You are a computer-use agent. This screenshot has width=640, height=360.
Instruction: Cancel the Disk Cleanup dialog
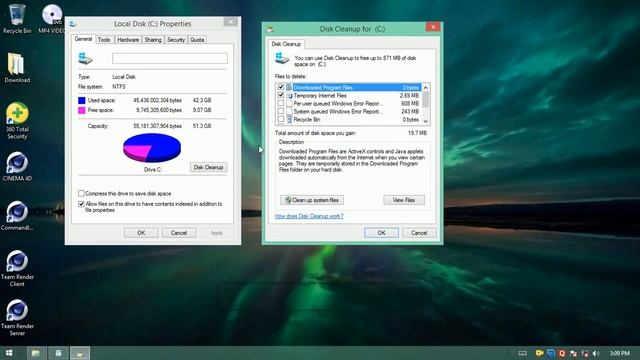[x=419, y=233]
